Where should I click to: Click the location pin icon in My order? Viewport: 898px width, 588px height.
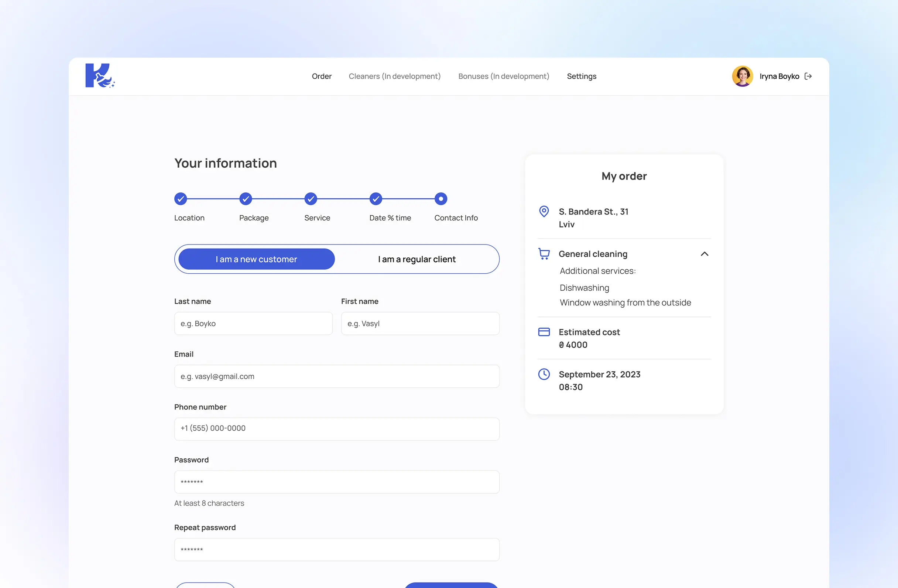pos(544,211)
